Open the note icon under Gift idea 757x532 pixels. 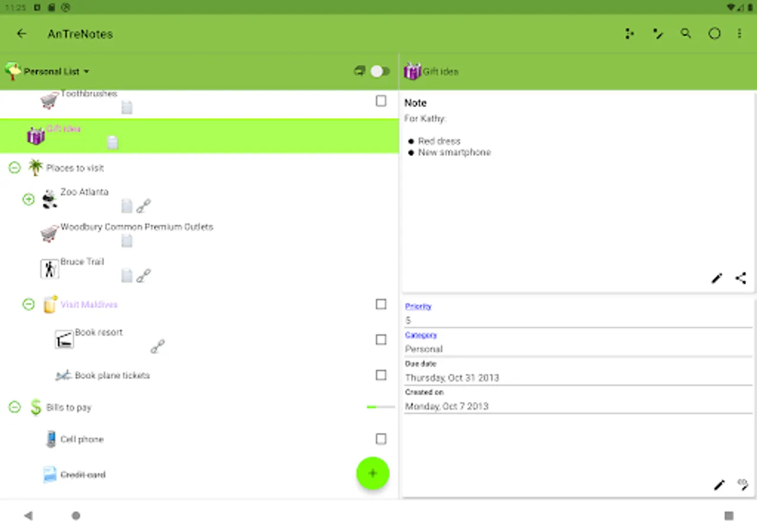112,142
